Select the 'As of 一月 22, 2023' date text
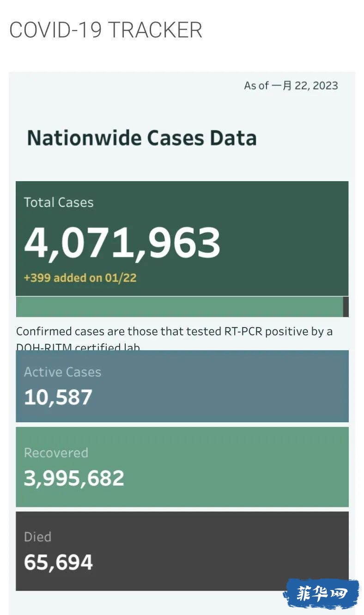The width and height of the screenshot is (364, 615). point(291,85)
